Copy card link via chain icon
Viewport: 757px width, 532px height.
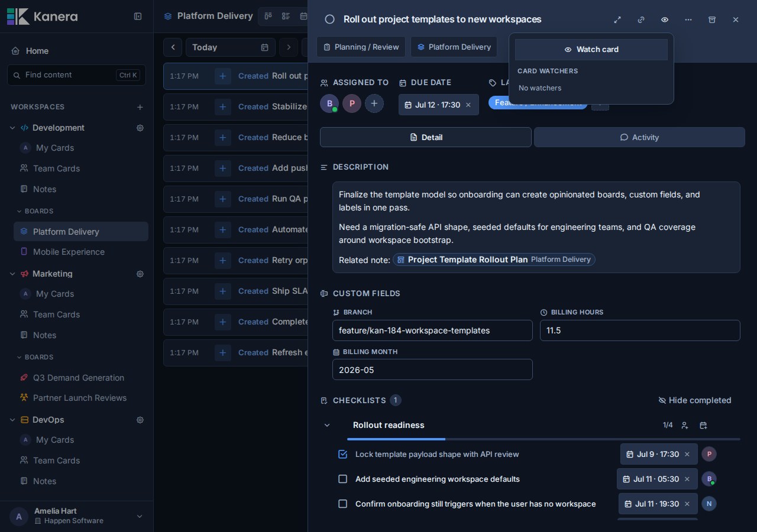(641, 20)
